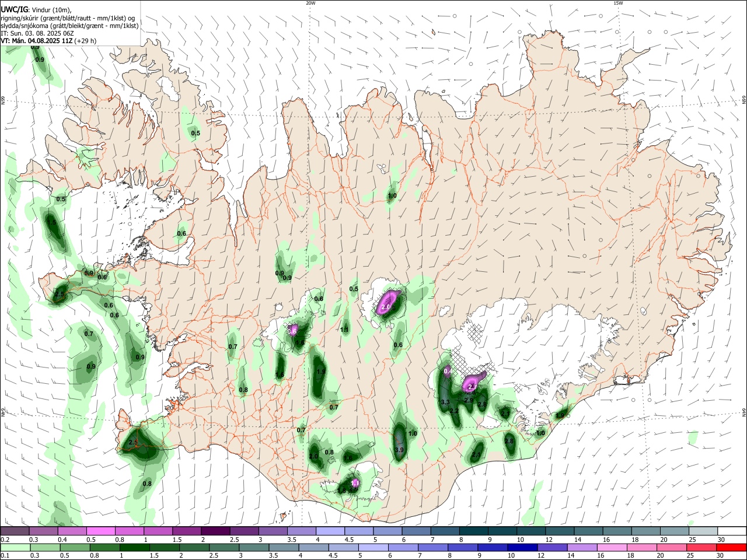Click the 'rigning/skúrir' legend description line
The width and height of the screenshot is (747, 560).
tap(68, 17)
